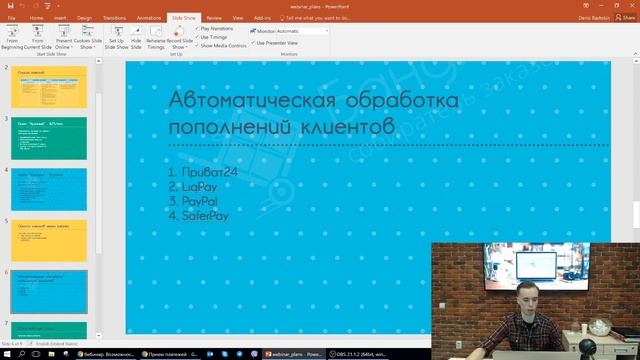Select the Slide Show tab
The image size is (640, 360).
(x=184, y=18)
